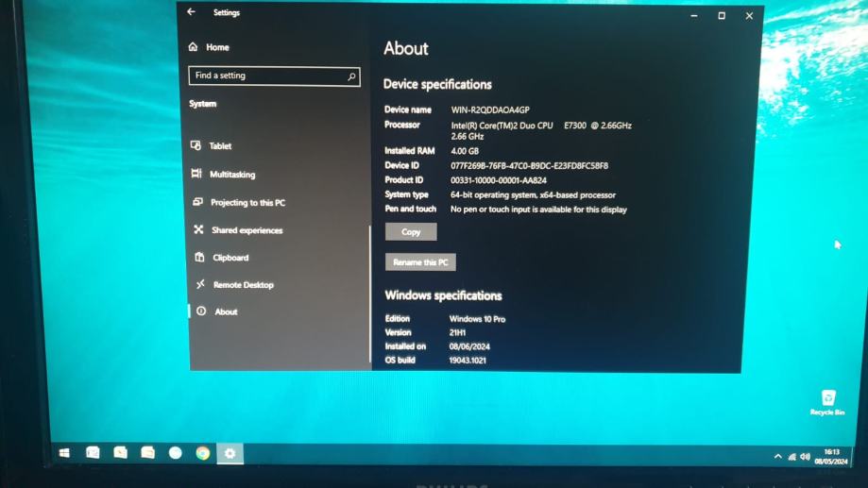Click the OS build 19043.1021 value

coord(468,361)
